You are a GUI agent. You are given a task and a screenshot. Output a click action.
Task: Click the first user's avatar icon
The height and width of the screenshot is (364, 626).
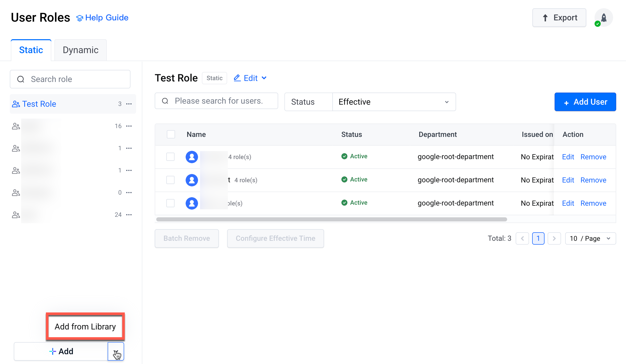192,157
